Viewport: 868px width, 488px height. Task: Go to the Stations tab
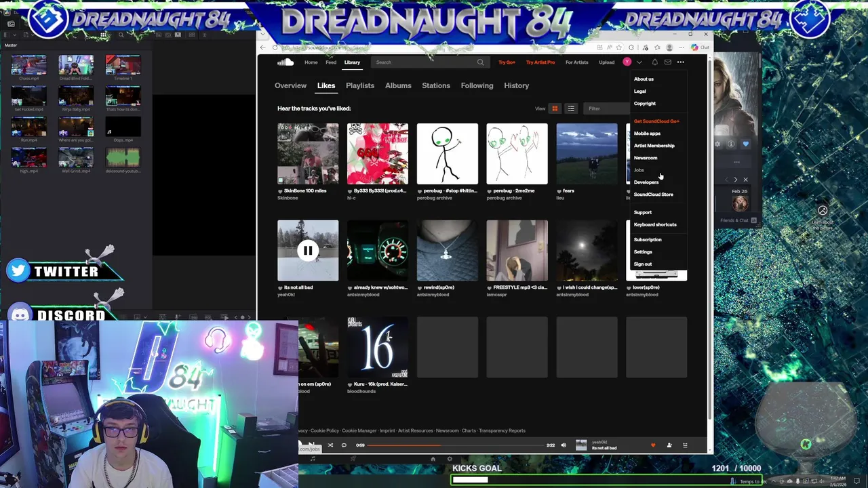coord(436,85)
